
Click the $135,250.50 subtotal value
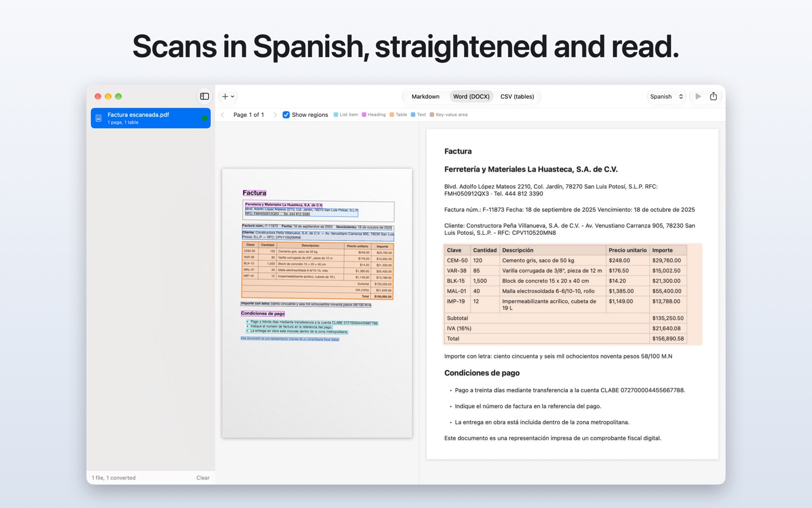(668, 318)
